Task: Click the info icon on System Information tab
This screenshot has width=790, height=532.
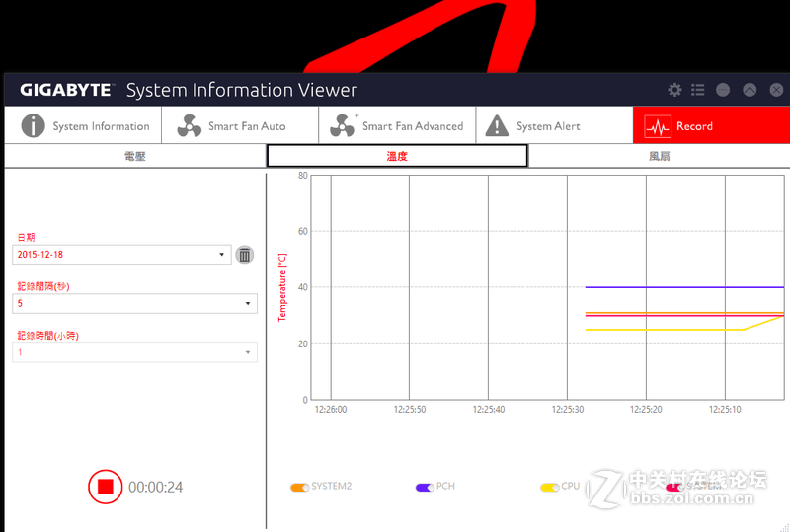Action: point(34,125)
